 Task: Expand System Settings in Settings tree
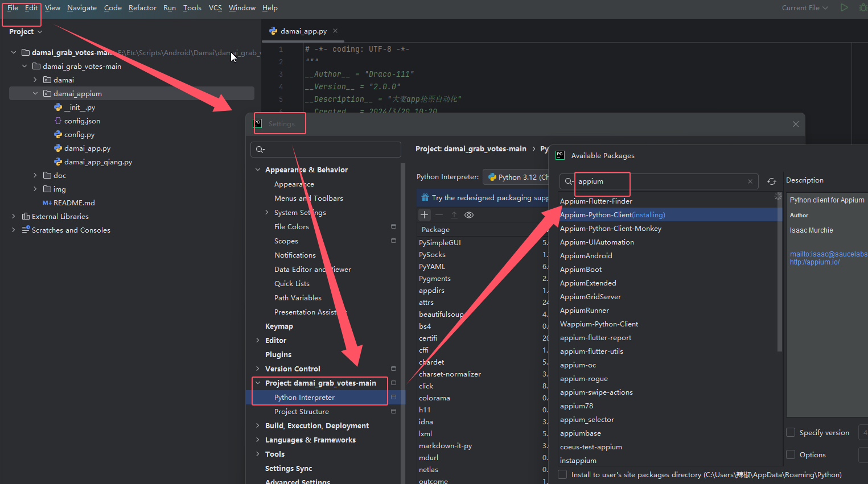point(267,212)
